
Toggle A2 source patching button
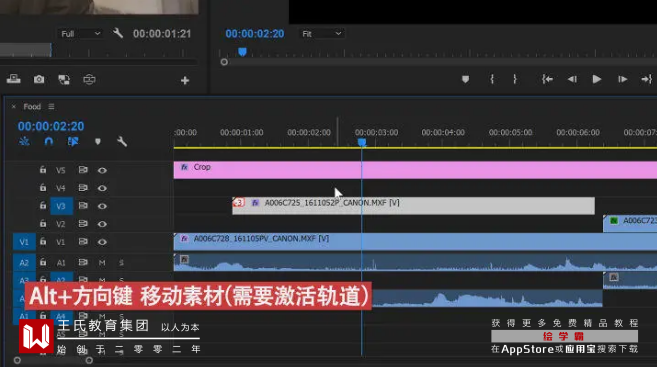coord(24,263)
